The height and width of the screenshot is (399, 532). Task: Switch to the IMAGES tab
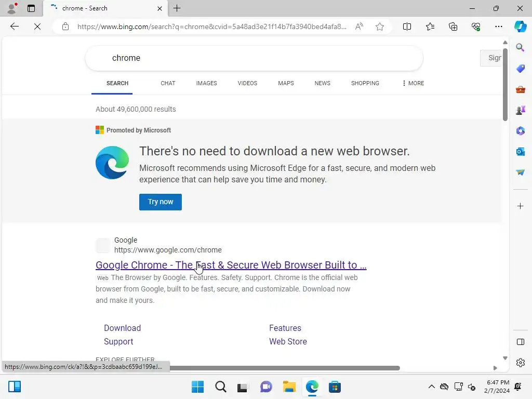[x=206, y=83]
